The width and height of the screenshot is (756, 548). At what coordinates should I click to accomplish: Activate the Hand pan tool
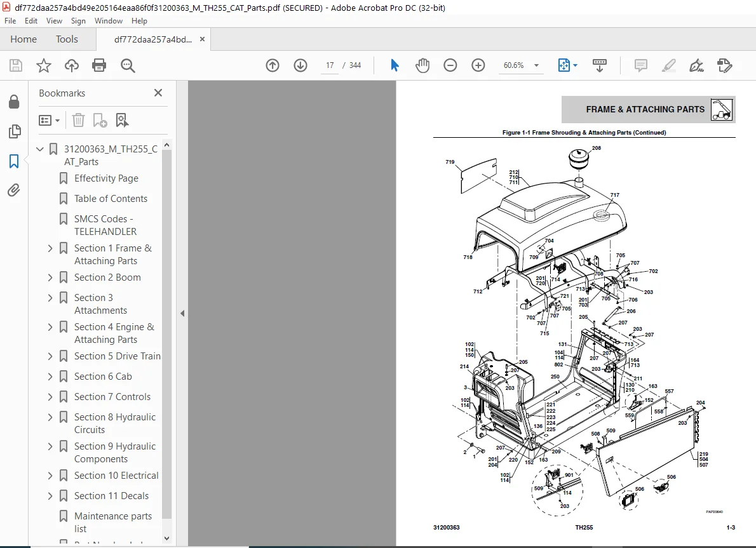[x=422, y=65]
